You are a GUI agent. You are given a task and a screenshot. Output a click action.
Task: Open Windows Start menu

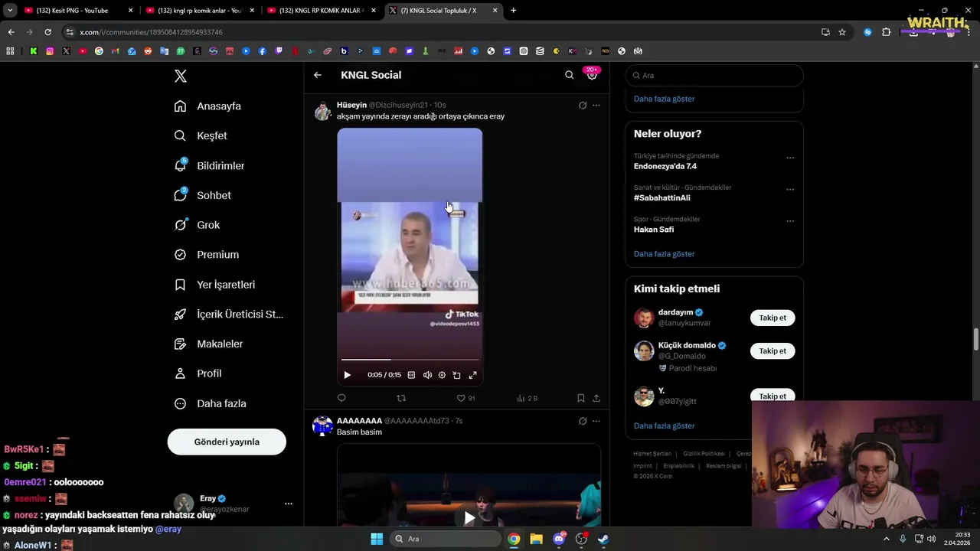(377, 539)
